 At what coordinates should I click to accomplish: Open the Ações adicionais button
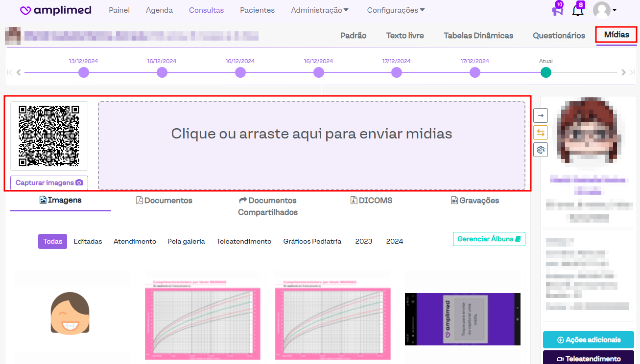[588, 340]
